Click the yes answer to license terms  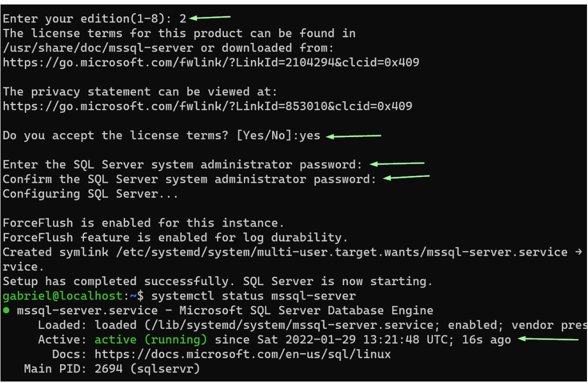pyautogui.click(x=310, y=136)
